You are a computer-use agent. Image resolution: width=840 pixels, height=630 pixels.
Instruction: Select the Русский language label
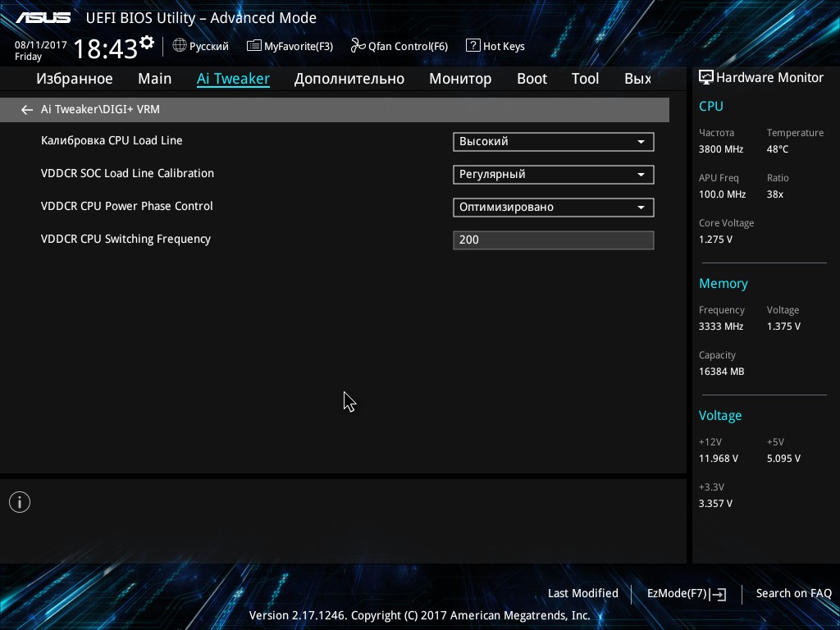(x=209, y=47)
